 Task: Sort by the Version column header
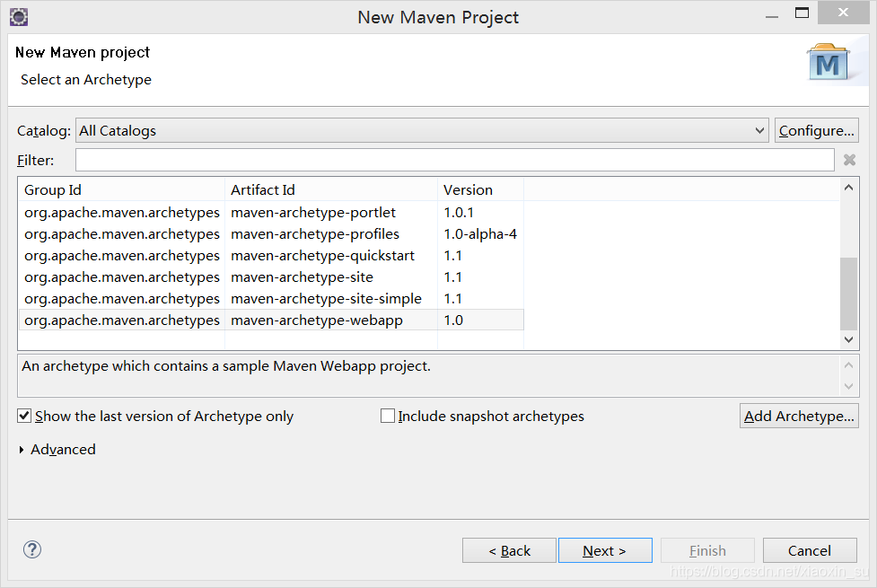pyautogui.click(x=480, y=189)
